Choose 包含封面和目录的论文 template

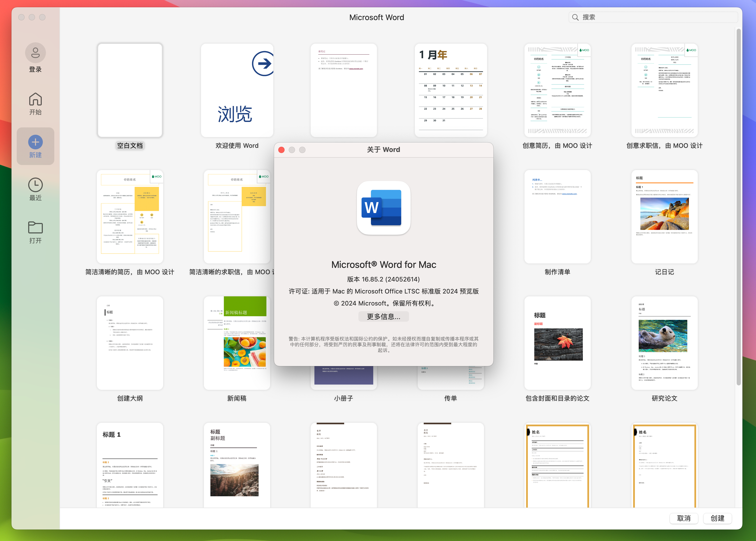tap(558, 343)
